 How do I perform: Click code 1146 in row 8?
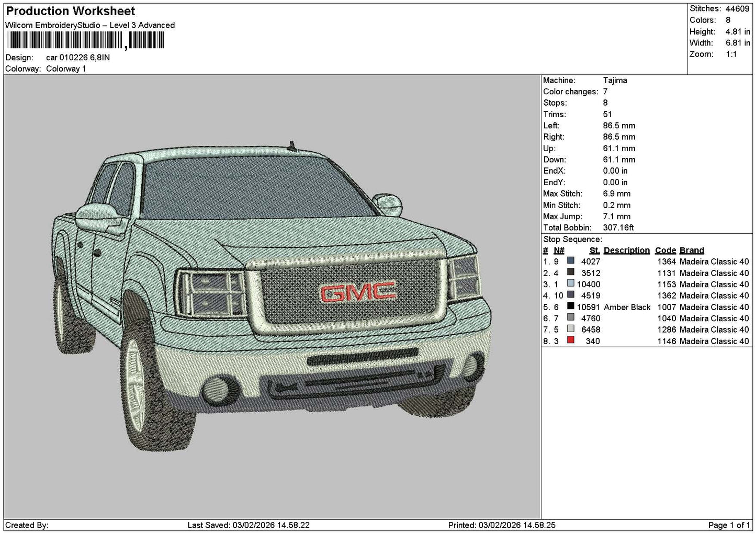coord(667,342)
